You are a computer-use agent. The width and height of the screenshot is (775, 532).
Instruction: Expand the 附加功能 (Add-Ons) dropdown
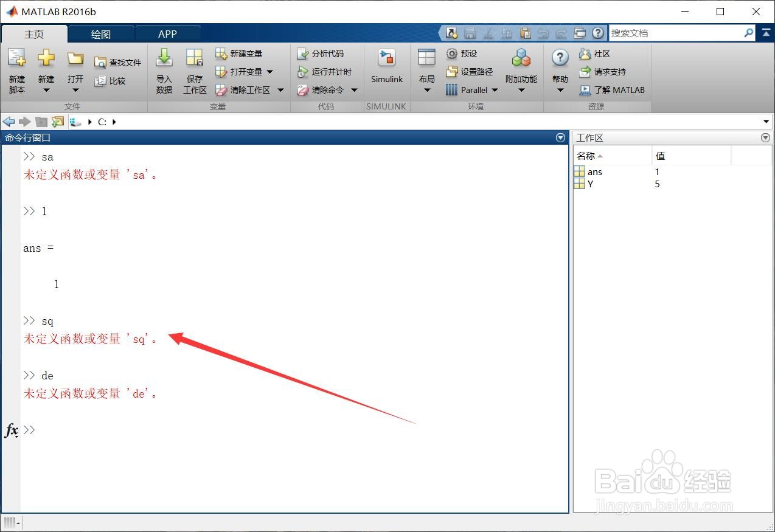[521, 91]
